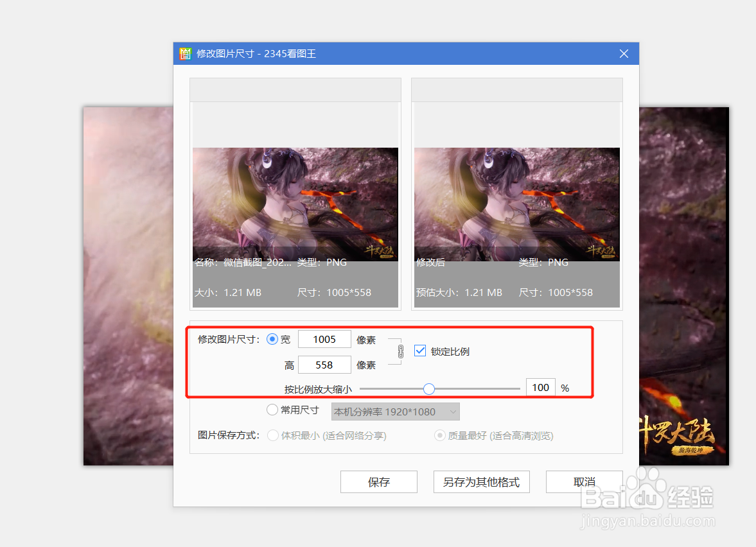
Task: Enable the 锁定比例 checkbox
Action: (x=420, y=351)
